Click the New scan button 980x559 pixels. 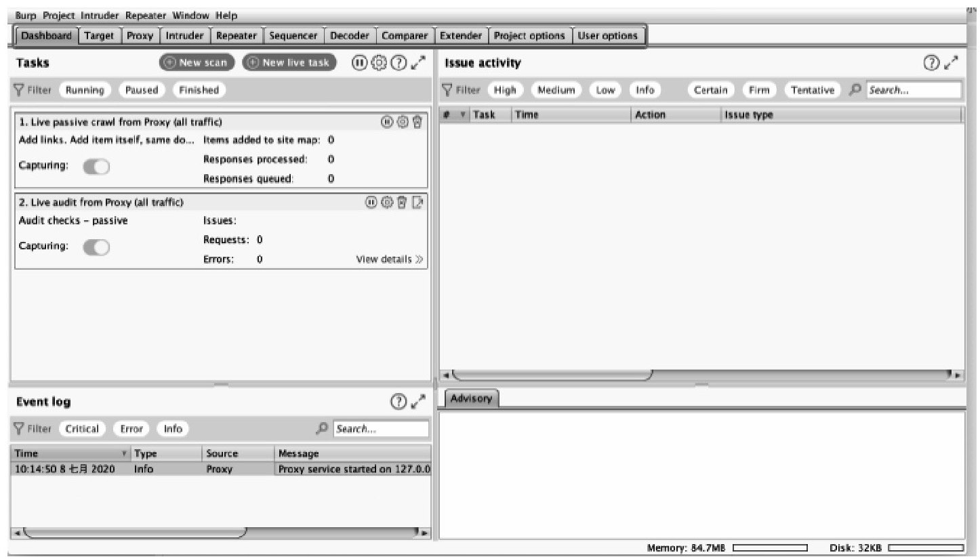pos(197,62)
